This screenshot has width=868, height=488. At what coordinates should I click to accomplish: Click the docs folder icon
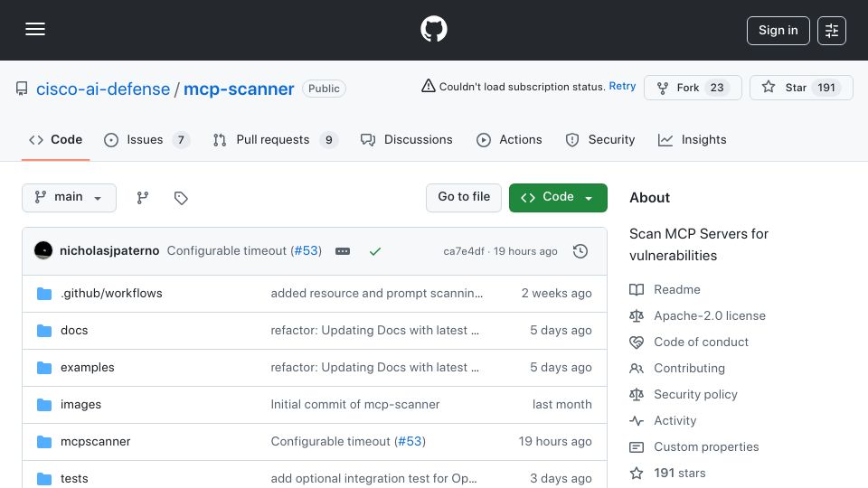[x=44, y=331]
